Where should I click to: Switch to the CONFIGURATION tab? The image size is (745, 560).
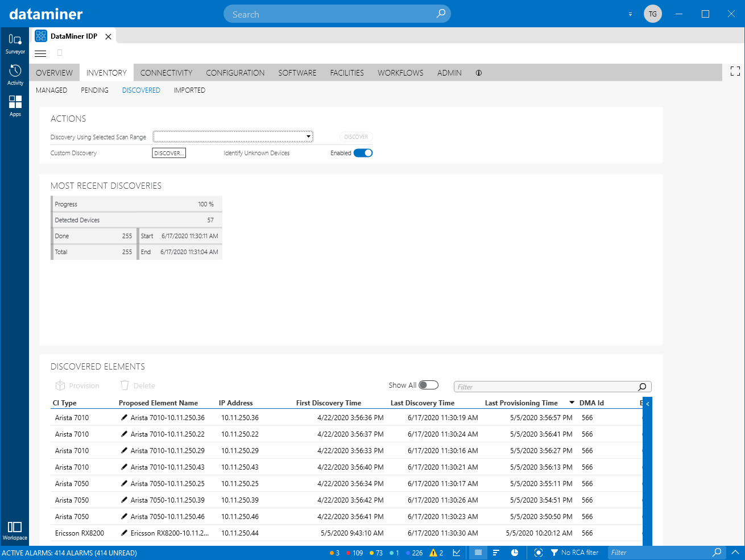click(x=235, y=73)
